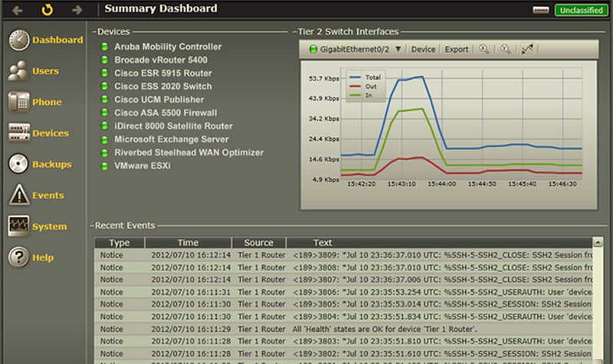
Task: Click VMware ESXi status light
Action: (104, 166)
